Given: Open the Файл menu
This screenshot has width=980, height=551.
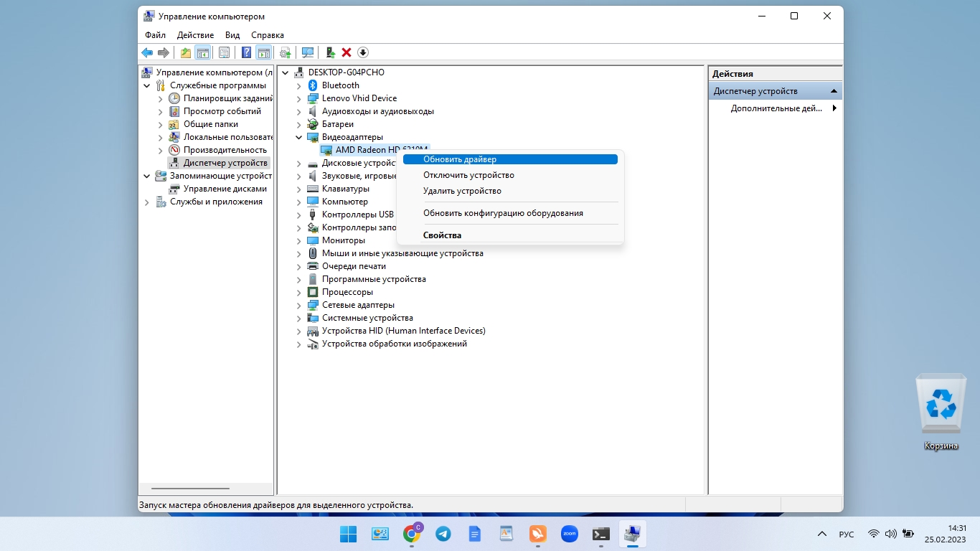Looking at the screenshot, I should click(x=155, y=35).
